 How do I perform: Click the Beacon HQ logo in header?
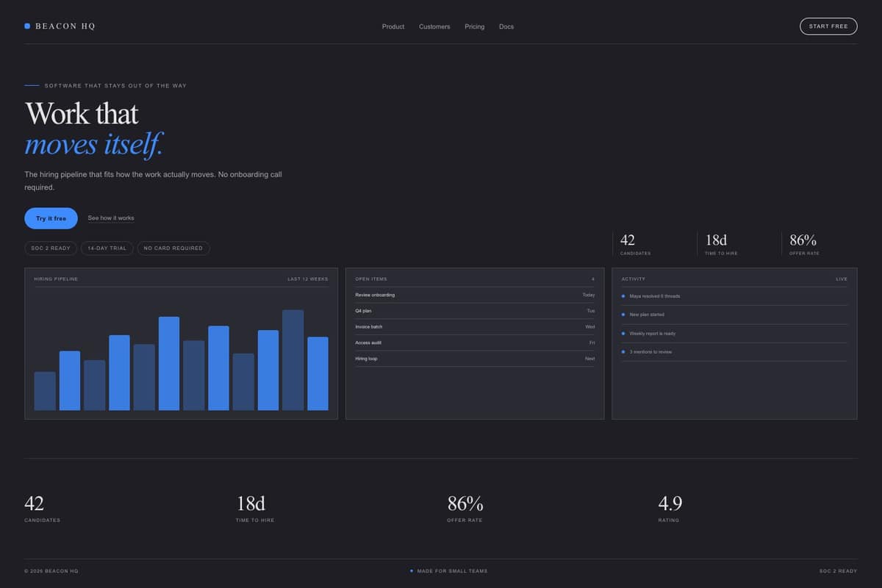pos(60,26)
